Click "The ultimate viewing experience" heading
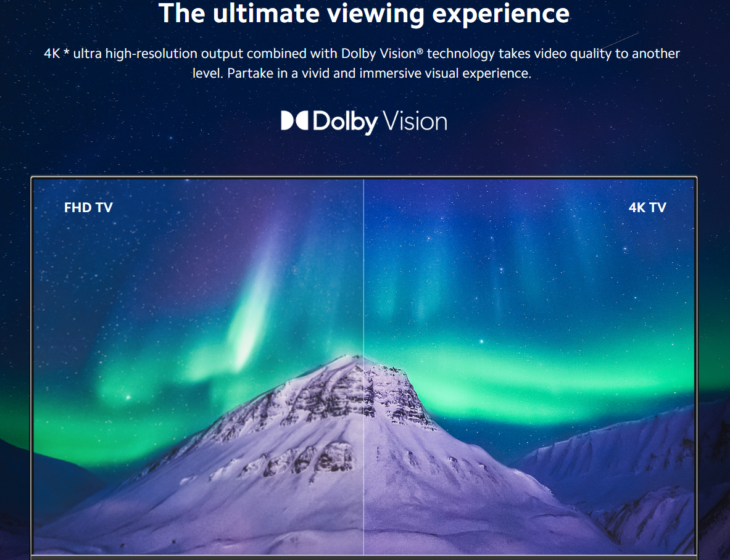This screenshot has height=560, width=730. click(364, 13)
